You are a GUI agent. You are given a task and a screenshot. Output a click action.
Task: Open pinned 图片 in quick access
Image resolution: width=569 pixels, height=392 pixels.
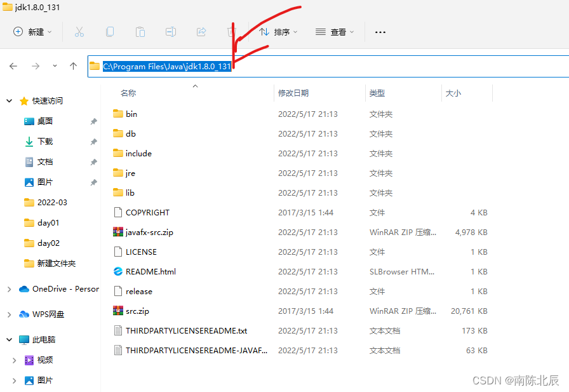[45, 182]
